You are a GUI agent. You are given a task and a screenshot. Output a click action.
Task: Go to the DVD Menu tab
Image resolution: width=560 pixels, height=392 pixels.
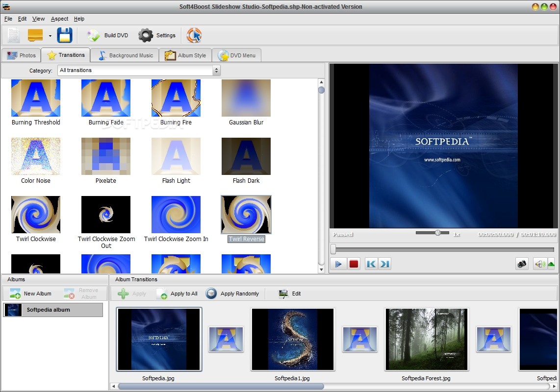pos(236,55)
